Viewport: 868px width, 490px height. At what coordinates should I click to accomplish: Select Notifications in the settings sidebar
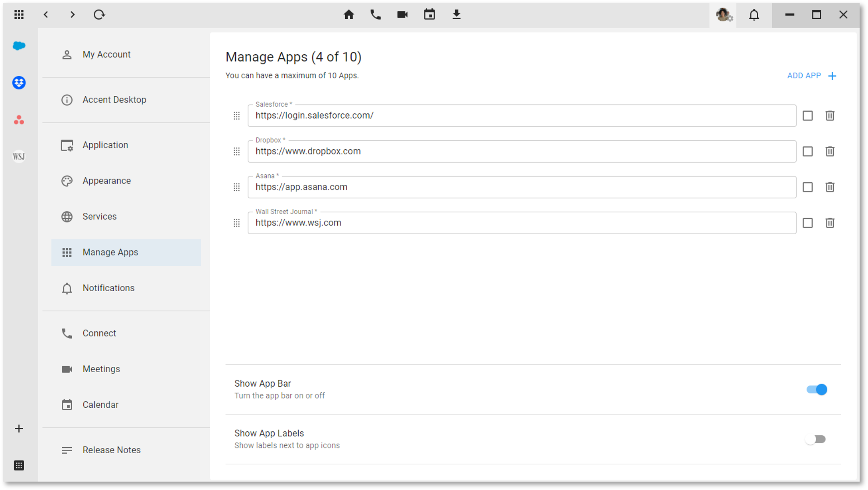[x=108, y=288]
